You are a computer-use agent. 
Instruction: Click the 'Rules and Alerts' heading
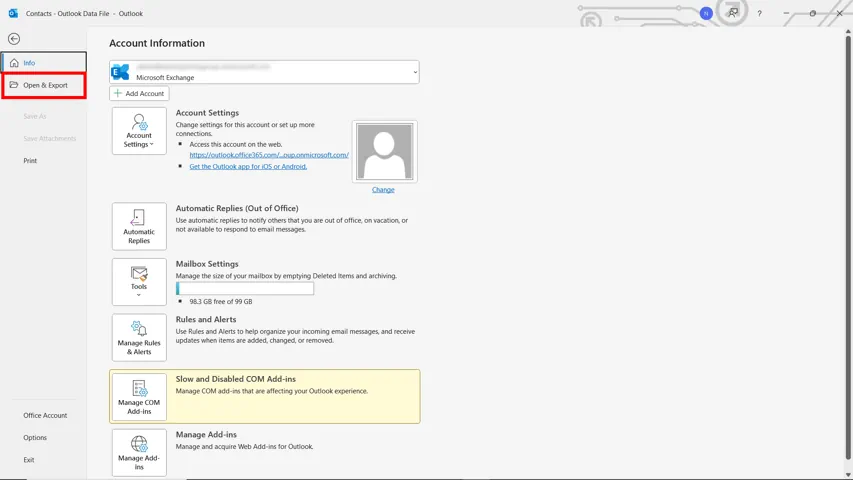pyautogui.click(x=206, y=319)
